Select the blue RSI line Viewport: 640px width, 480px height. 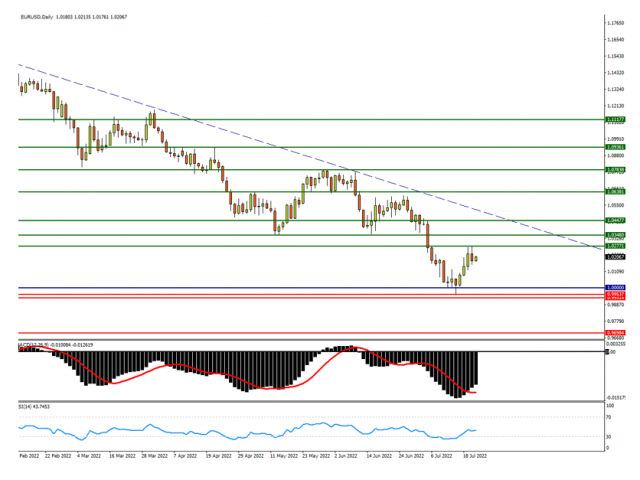[200, 431]
